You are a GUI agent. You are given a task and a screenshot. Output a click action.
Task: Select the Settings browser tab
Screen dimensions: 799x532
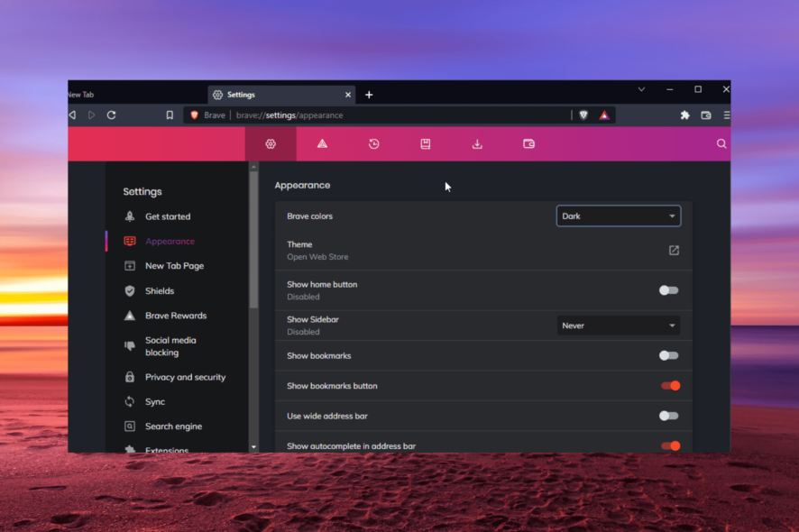coord(280,95)
